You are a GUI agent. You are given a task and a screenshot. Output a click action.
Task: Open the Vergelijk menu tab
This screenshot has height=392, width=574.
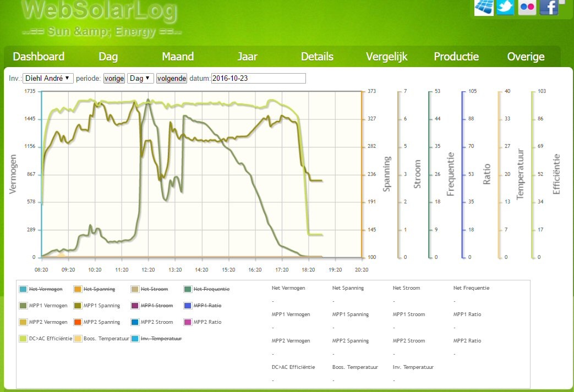point(386,57)
